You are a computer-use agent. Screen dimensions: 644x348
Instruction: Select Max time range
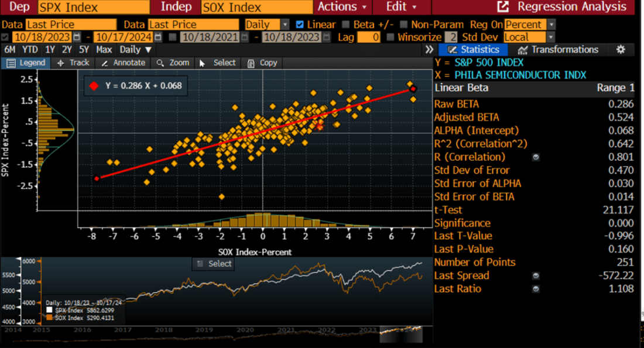(x=104, y=50)
